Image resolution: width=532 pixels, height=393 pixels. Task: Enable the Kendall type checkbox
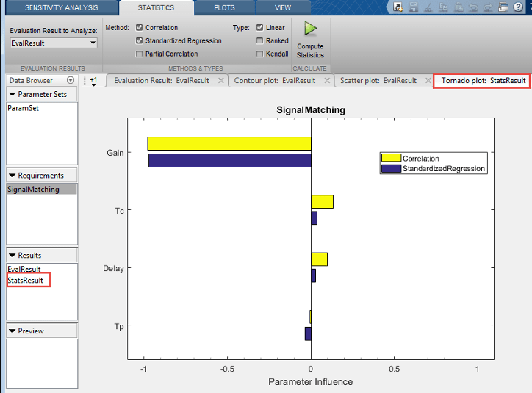259,54
